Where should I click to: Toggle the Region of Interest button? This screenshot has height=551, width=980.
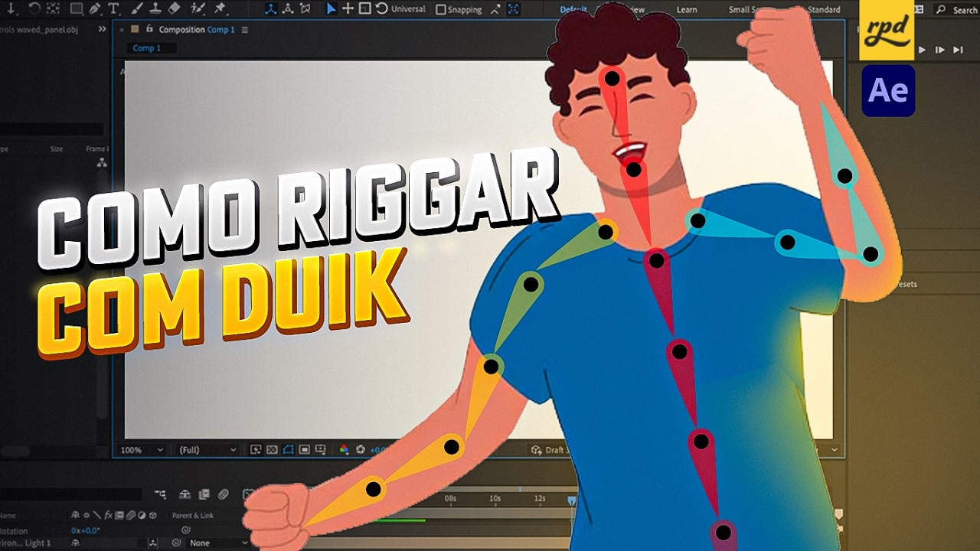[x=304, y=450]
